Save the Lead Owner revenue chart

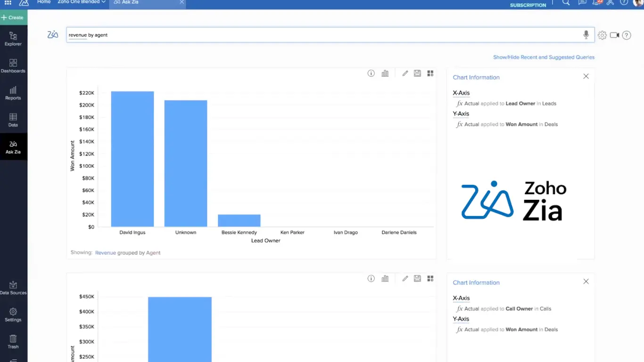coord(417,74)
